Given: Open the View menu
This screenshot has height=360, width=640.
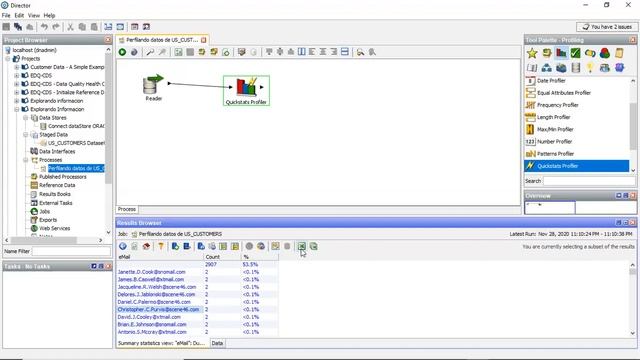Looking at the screenshot, I should pos(34,16).
